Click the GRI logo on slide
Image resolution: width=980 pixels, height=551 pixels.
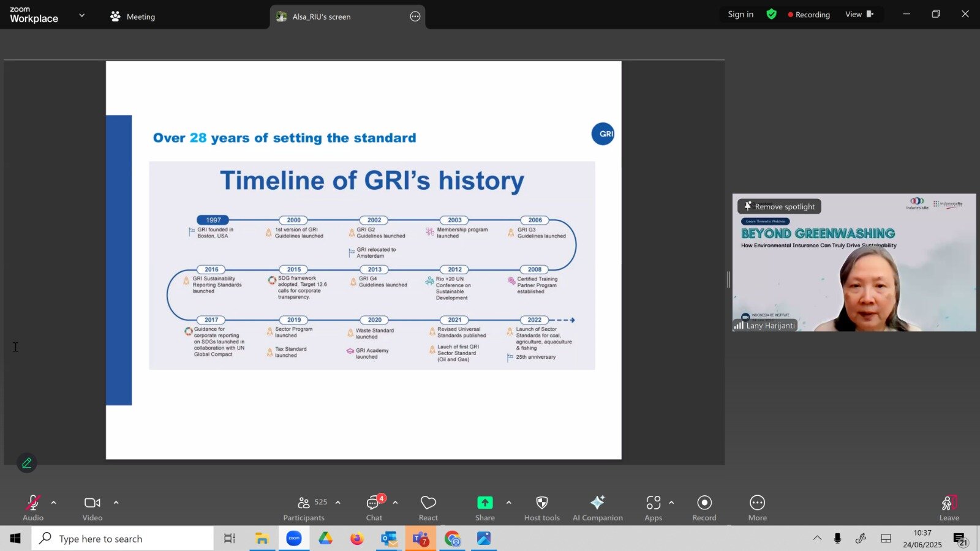click(603, 133)
